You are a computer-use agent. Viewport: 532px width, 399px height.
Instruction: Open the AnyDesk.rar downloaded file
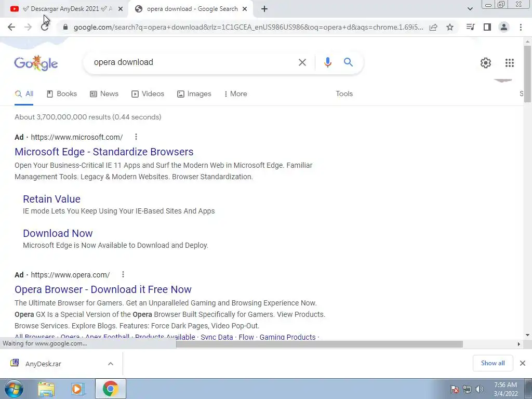click(x=43, y=364)
